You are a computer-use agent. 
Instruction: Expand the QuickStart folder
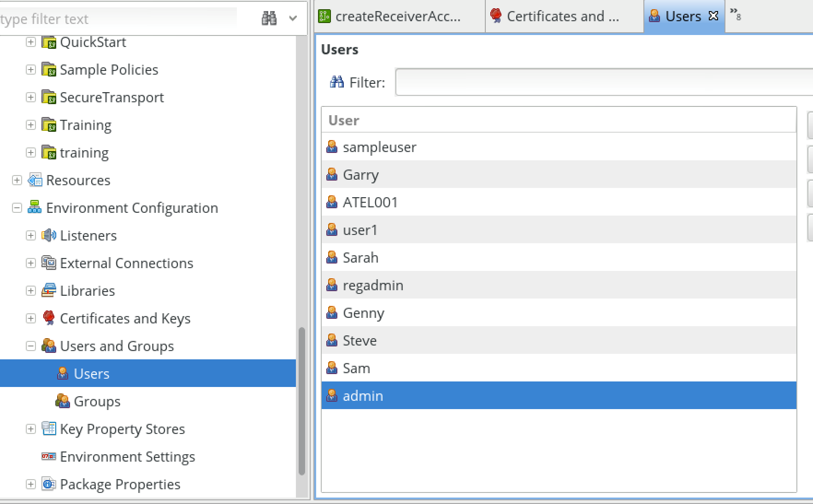pos(31,42)
